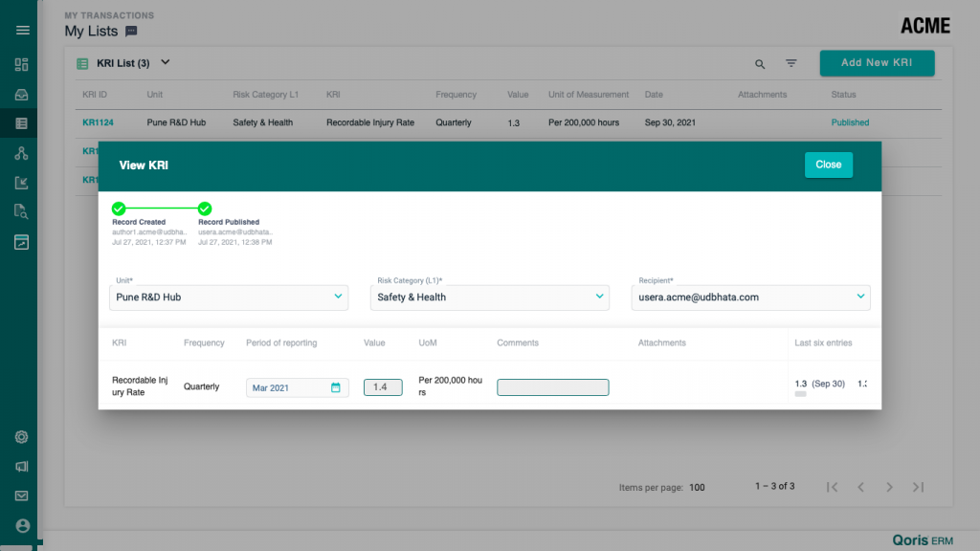This screenshot has height=551, width=980.
Task: Go to next page of results
Action: coord(889,487)
